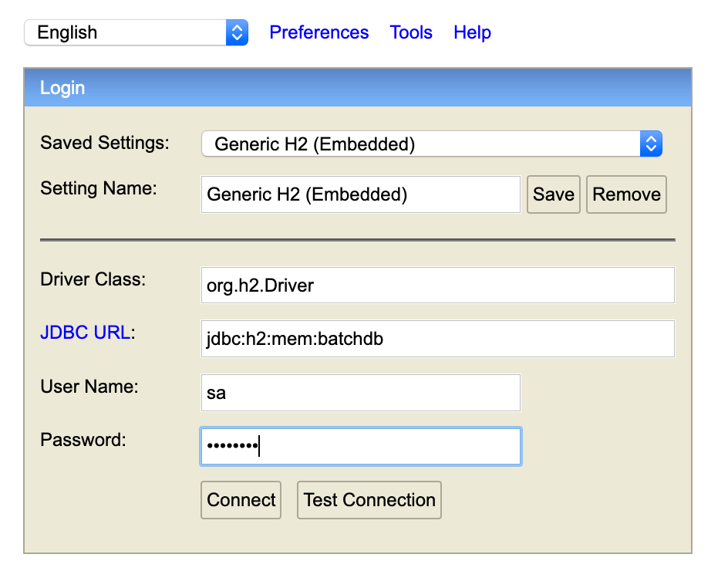Click the Connect button
Viewport: 728px width, 588px height.
point(241,500)
